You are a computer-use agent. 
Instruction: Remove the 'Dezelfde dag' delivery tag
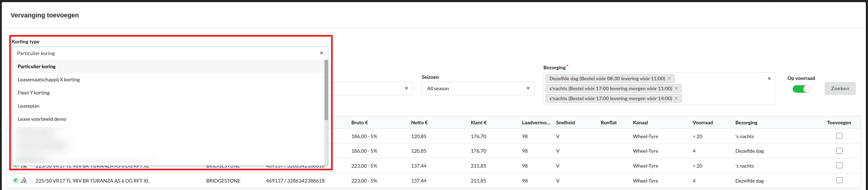[669, 78]
